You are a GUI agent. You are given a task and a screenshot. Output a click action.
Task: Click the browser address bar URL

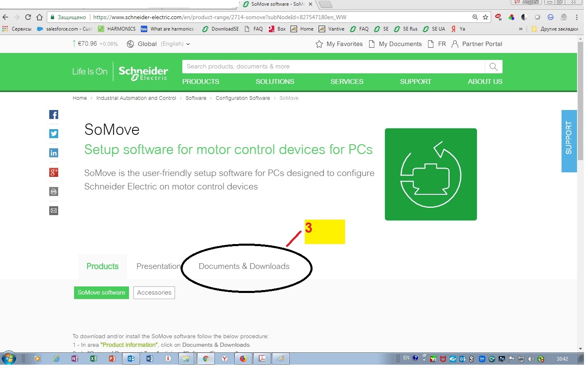click(220, 17)
